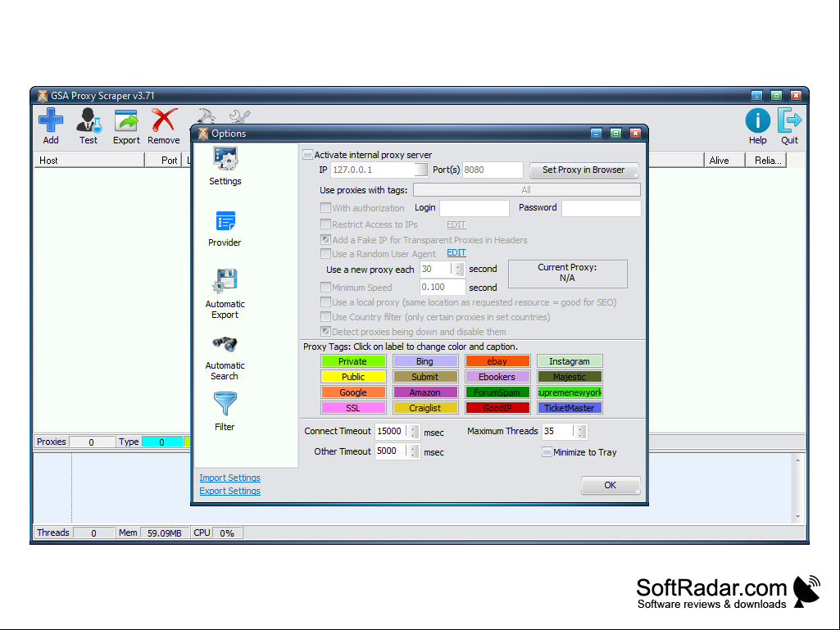This screenshot has height=630, width=840.
Task: Click the Submit tag label
Action: click(x=425, y=377)
